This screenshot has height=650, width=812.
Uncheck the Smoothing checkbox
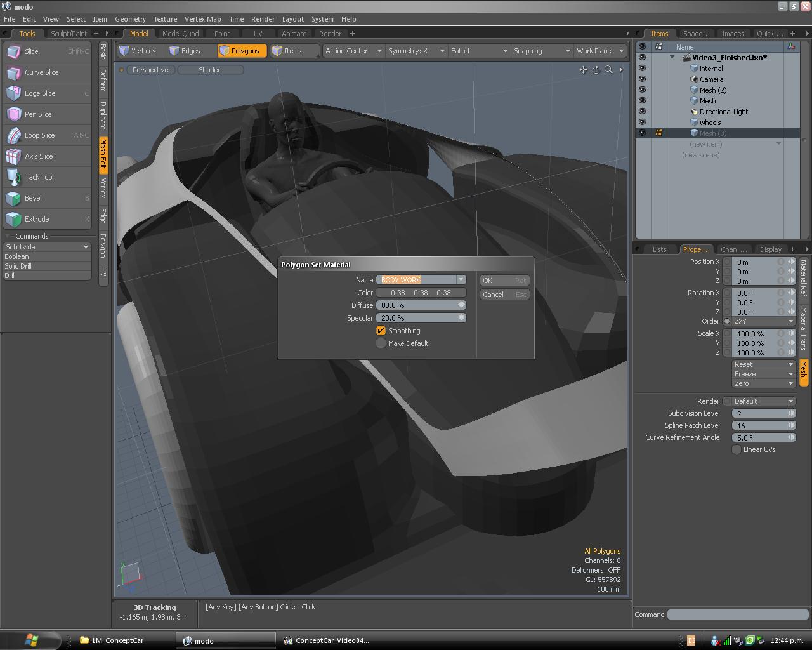click(x=381, y=331)
